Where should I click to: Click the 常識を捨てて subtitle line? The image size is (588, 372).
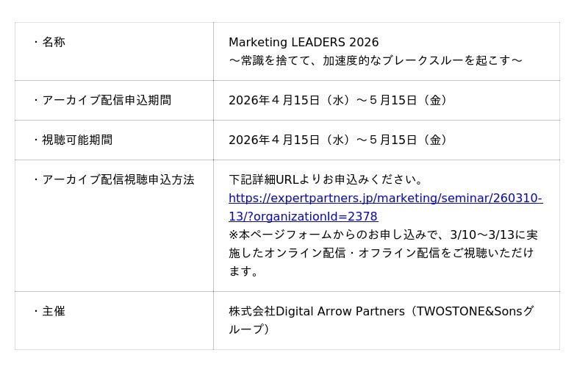[x=375, y=60]
